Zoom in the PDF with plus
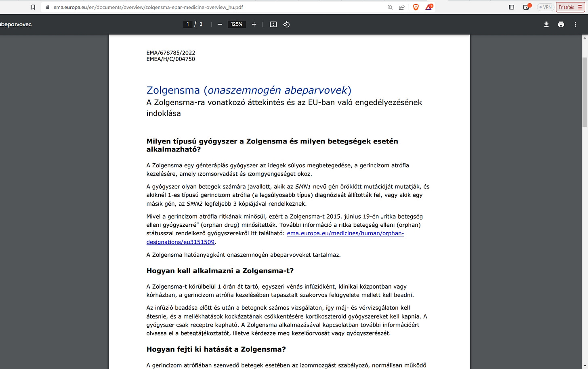This screenshot has height=369, width=588. 254,24
